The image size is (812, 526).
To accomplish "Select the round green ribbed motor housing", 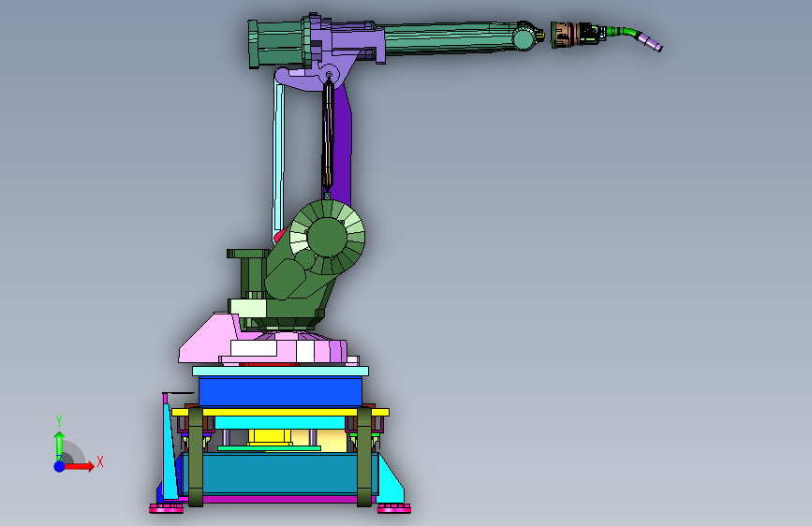I will (x=327, y=237).
